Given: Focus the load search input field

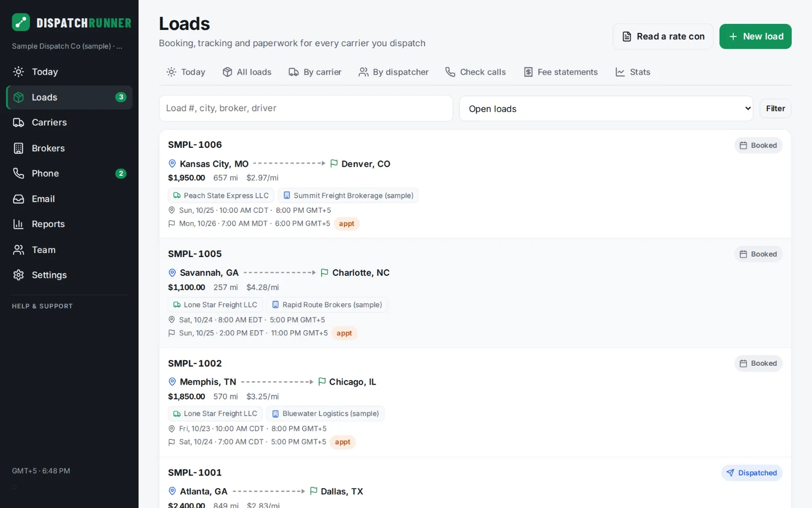Looking at the screenshot, I should tap(306, 108).
